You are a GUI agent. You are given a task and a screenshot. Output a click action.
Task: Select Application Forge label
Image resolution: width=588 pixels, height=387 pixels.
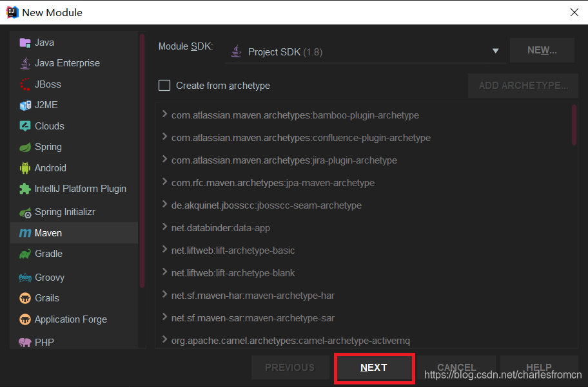coord(71,319)
